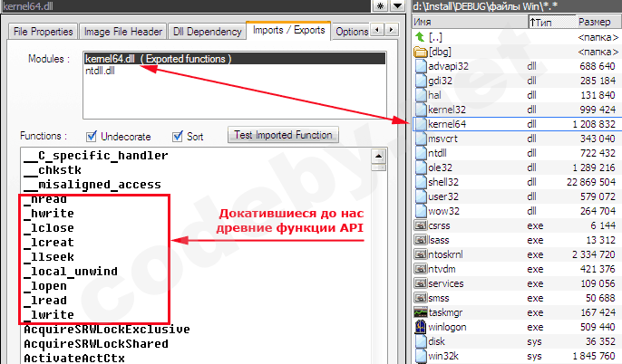Select ntdll.dll in the Modules list
The image size is (622, 364).
[x=100, y=71]
